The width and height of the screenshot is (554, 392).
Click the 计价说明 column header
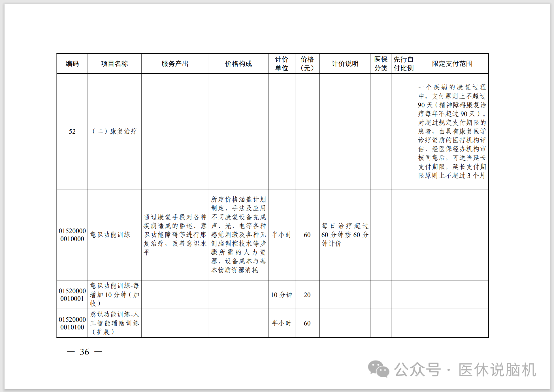point(345,64)
